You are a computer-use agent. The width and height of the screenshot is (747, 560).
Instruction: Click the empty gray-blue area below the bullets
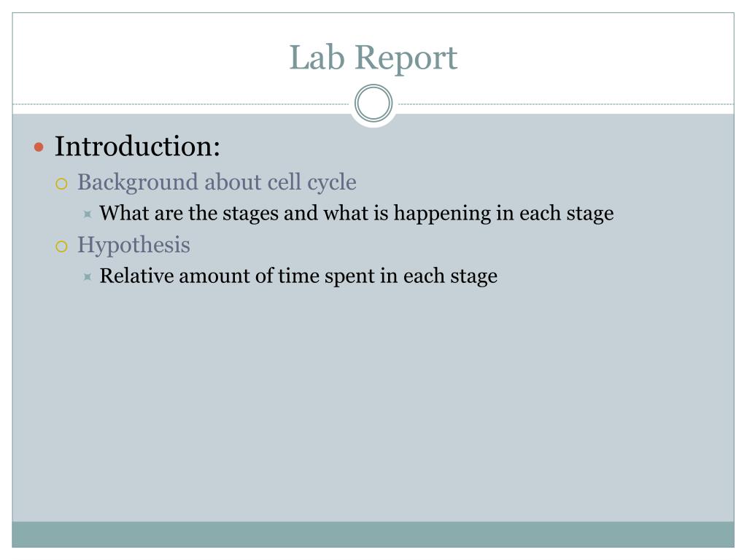(x=373, y=405)
